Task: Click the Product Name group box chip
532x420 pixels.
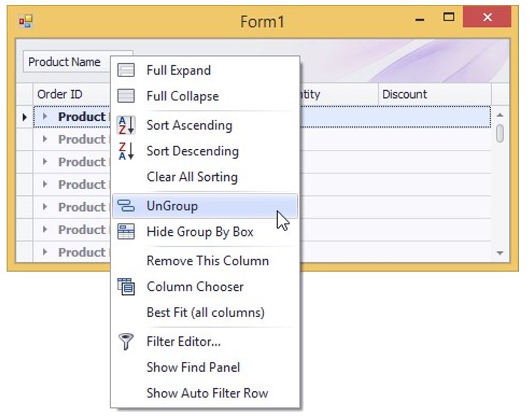Action: [66, 62]
